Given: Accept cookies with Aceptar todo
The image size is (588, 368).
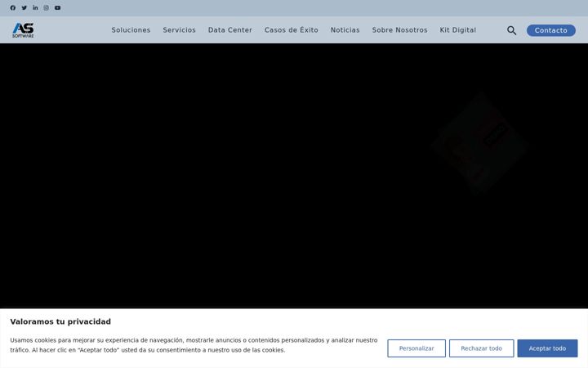Looking at the screenshot, I should tap(547, 348).
